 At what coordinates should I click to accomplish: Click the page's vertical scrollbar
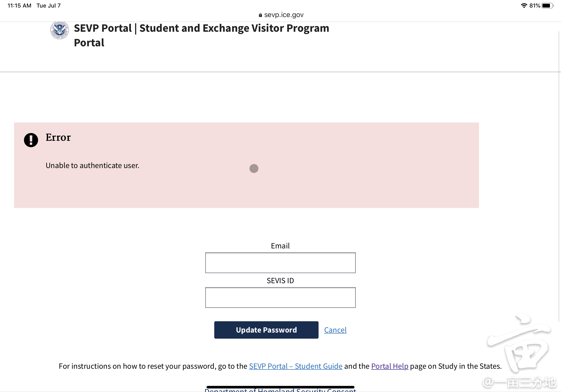click(559, 176)
